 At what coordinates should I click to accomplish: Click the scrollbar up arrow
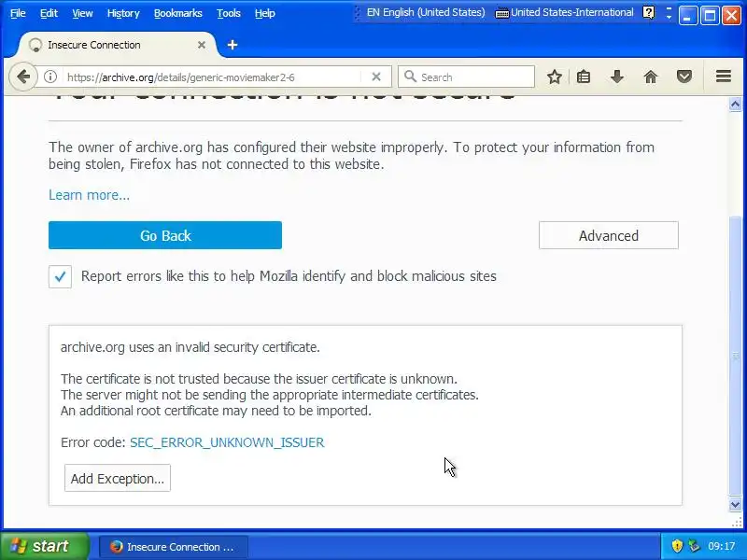pyautogui.click(x=735, y=104)
